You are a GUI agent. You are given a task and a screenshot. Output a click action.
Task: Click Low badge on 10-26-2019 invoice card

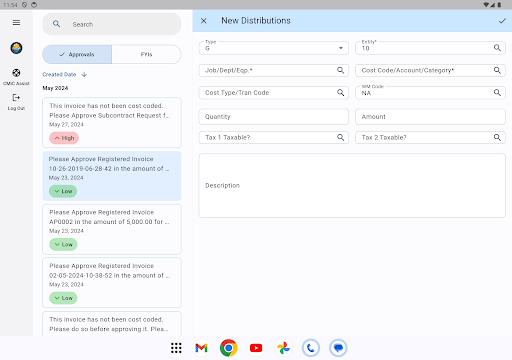63,191
